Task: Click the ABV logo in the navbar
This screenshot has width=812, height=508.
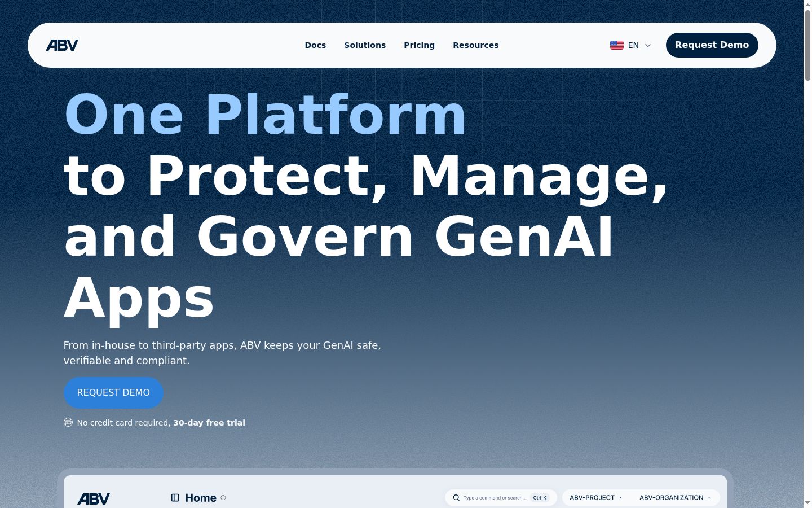Action: [x=62, y=45]
